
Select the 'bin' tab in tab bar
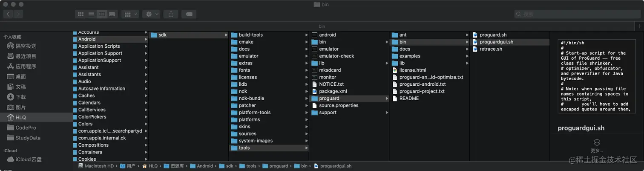click(x=322, y=26)
